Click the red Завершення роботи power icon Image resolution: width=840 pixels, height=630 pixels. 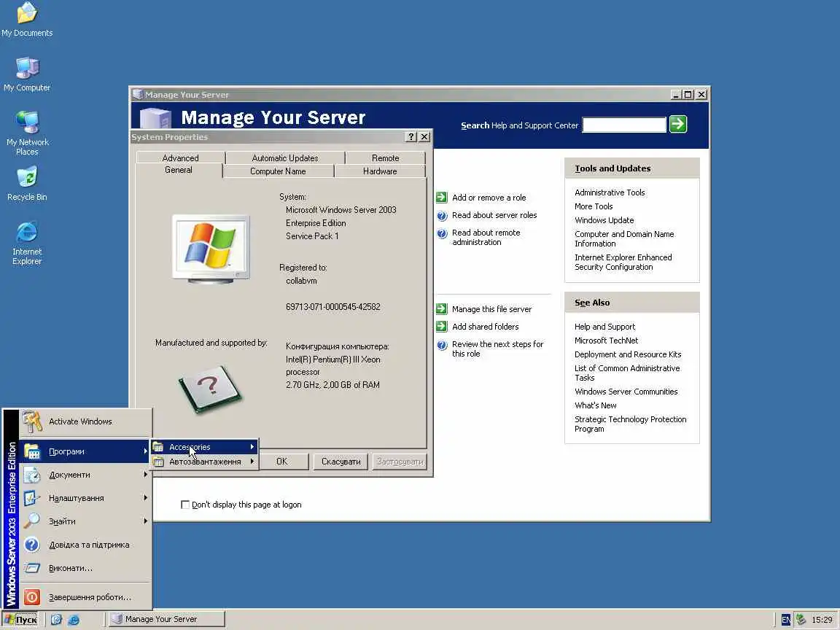32,596
